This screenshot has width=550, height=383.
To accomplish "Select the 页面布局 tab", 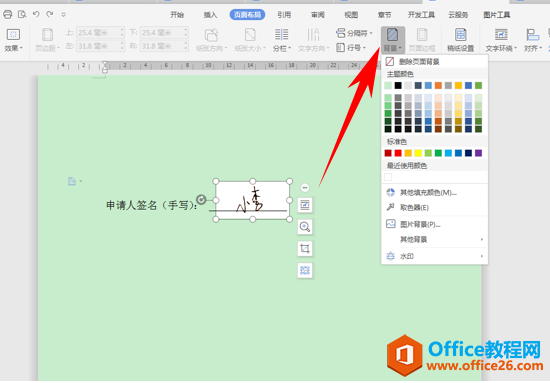I will (247, 15).
